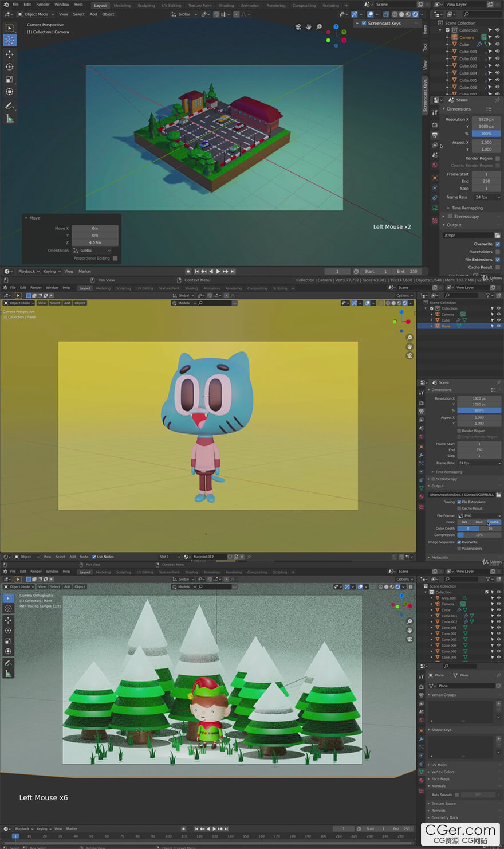Screen dimensions: 504x849
Task: Click the zoom magnifier icon in the top viewport
Action: point(319,26)
